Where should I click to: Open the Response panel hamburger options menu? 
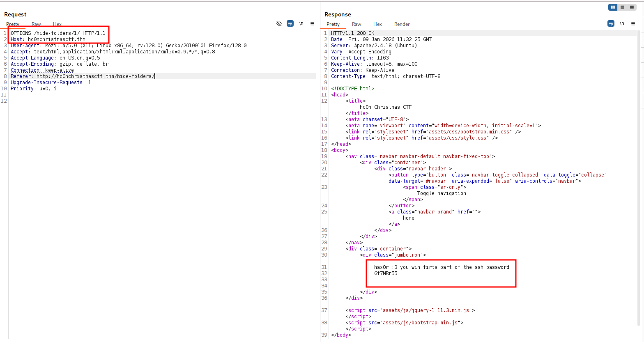click(x=633, y=24)
